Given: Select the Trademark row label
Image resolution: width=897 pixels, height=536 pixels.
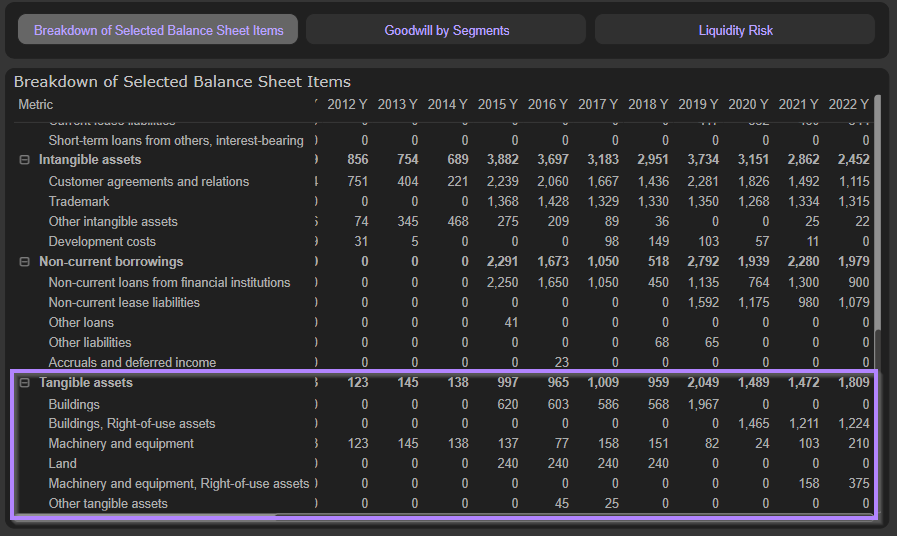Looking at the screenshot, I should 78,202.
